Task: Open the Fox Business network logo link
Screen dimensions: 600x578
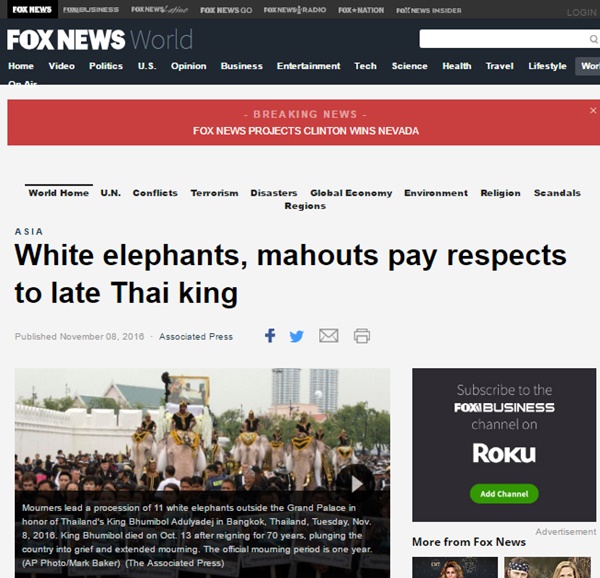Action: coord(91,10)
